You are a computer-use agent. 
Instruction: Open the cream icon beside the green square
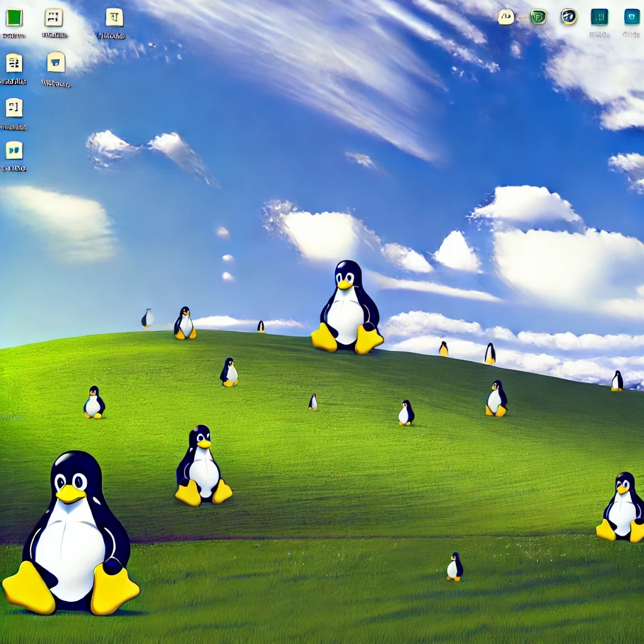pyautogui.click(x=54, y=18)
